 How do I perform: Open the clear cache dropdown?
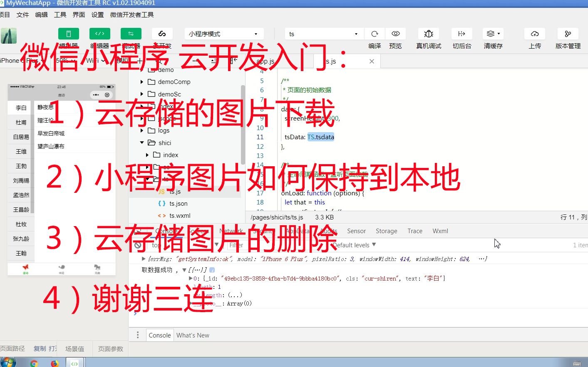click(x=493, y=34)
